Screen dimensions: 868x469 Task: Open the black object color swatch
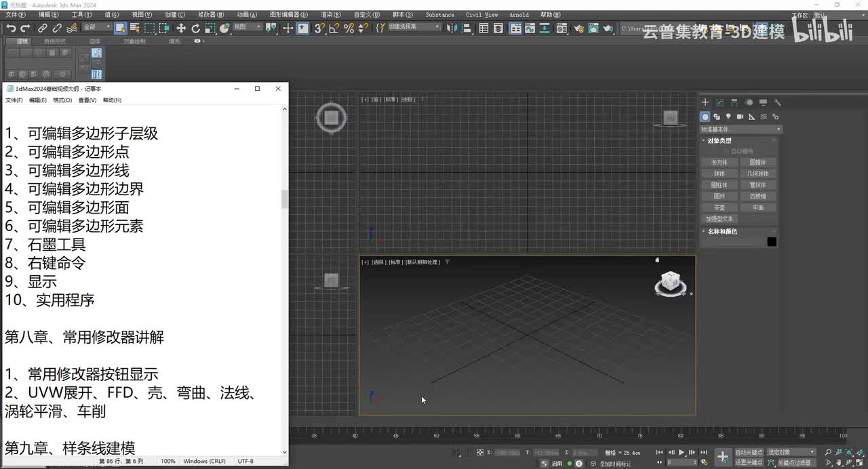point(772,242)
